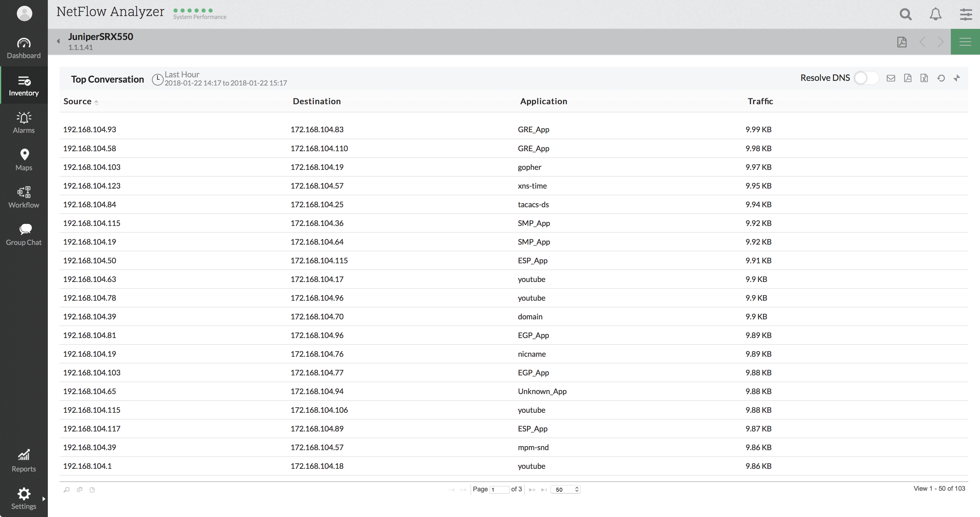
Task: Click traffic value 9.99 KB
Action: coord(758,129)
